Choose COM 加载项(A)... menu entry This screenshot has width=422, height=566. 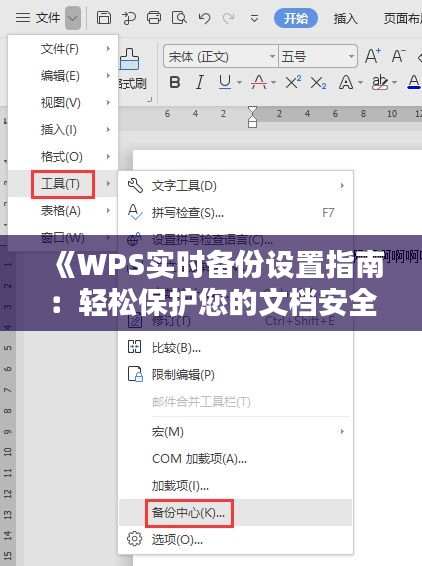click(x=235, y=459)
